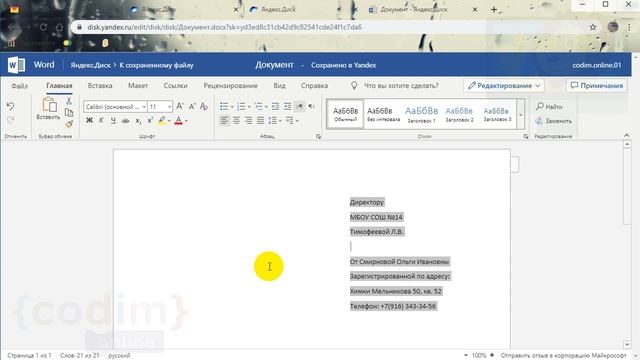This screenshot has height=360, width=640.
Task: Open a new browser tab
Action: (493, 9)
